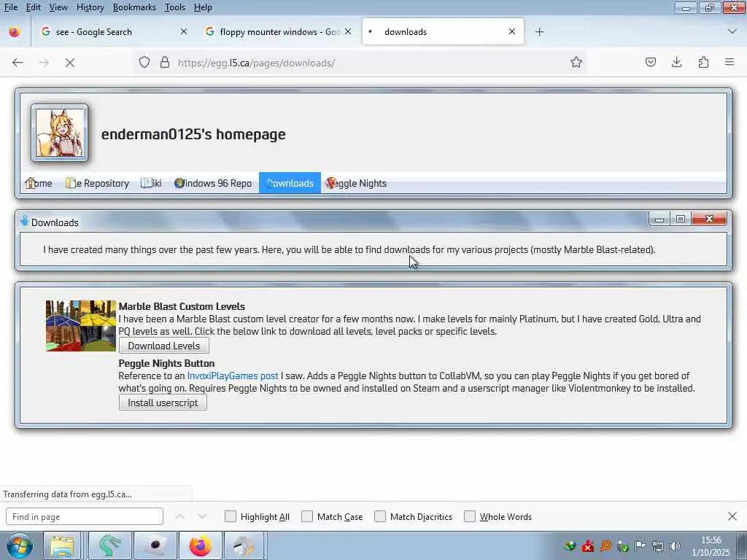Save page to Pocket

651,62
